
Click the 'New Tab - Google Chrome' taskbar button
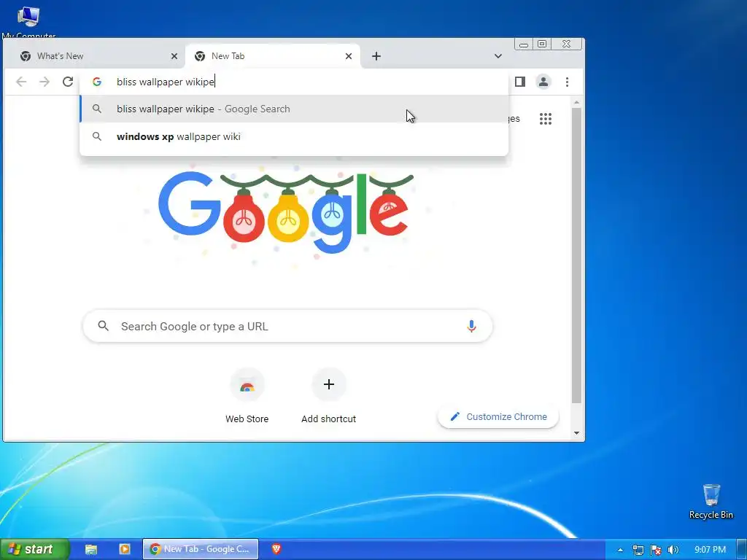(x=201, y=549)
